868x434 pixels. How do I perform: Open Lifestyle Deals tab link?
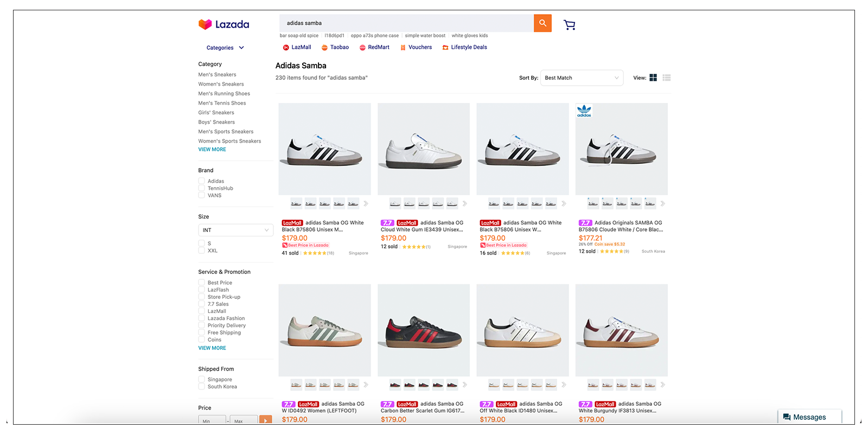point(469,47)
